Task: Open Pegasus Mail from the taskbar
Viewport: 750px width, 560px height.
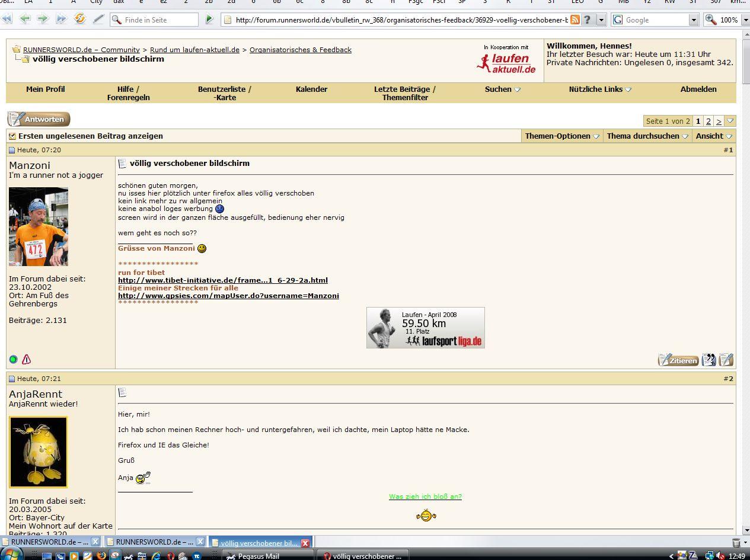Action: [269, 556]
